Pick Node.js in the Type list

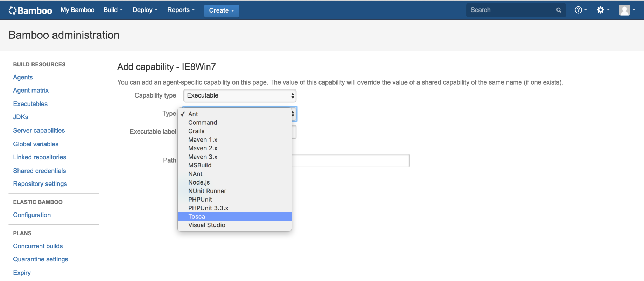point(234,182)
